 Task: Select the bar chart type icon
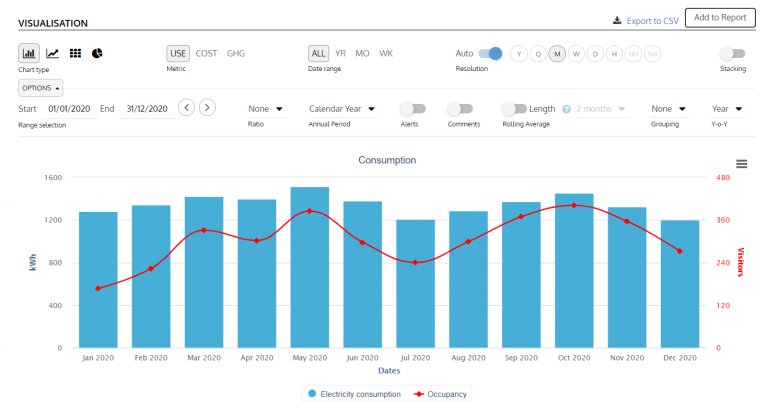pyautogui.click(x=29, y=53)
